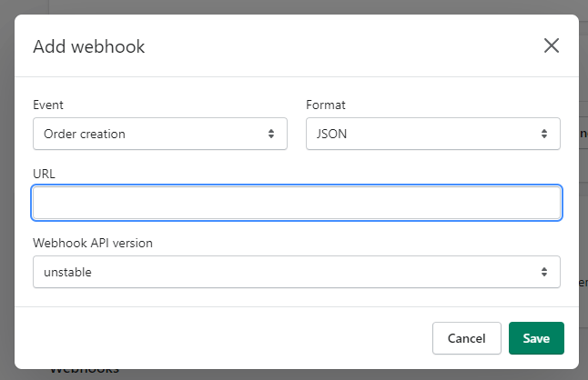Click the Order creation selected value

[x=85, y=134]
